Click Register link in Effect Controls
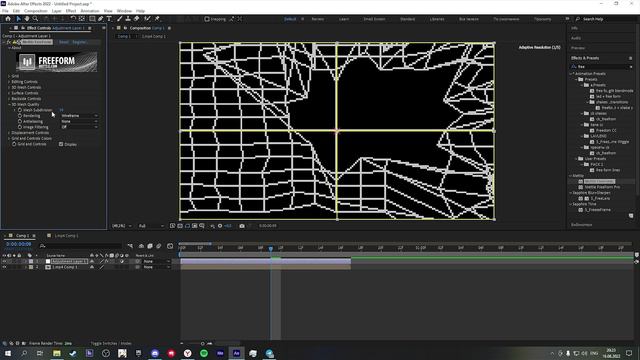 tap(79, 42)
